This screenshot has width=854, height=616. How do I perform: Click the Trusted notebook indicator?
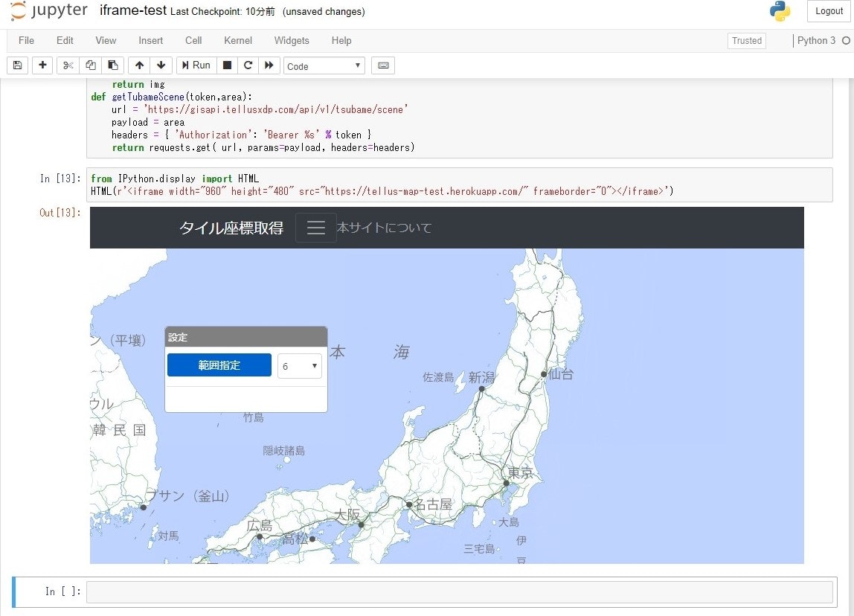click(747, 41)
